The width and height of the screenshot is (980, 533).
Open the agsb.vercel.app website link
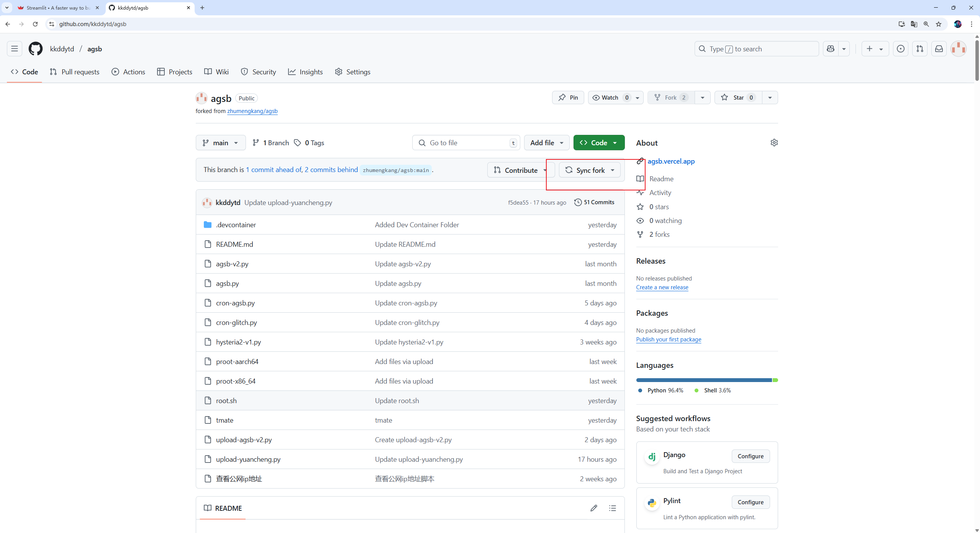[x=671, y=161]
